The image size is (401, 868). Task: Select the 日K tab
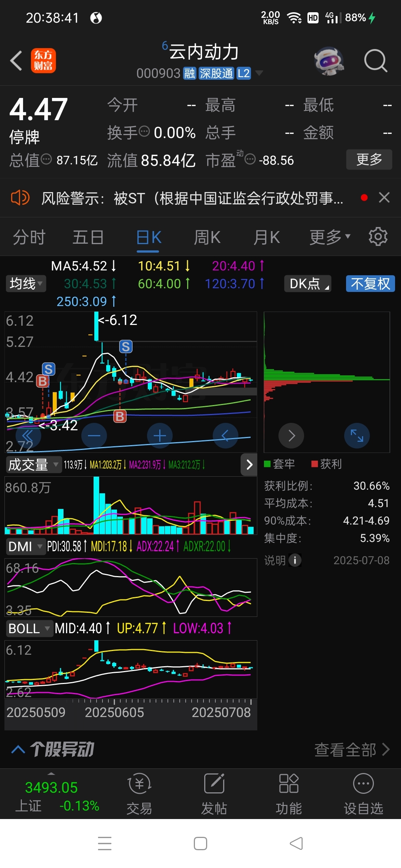pyautogui.click(x=149, y=237)
